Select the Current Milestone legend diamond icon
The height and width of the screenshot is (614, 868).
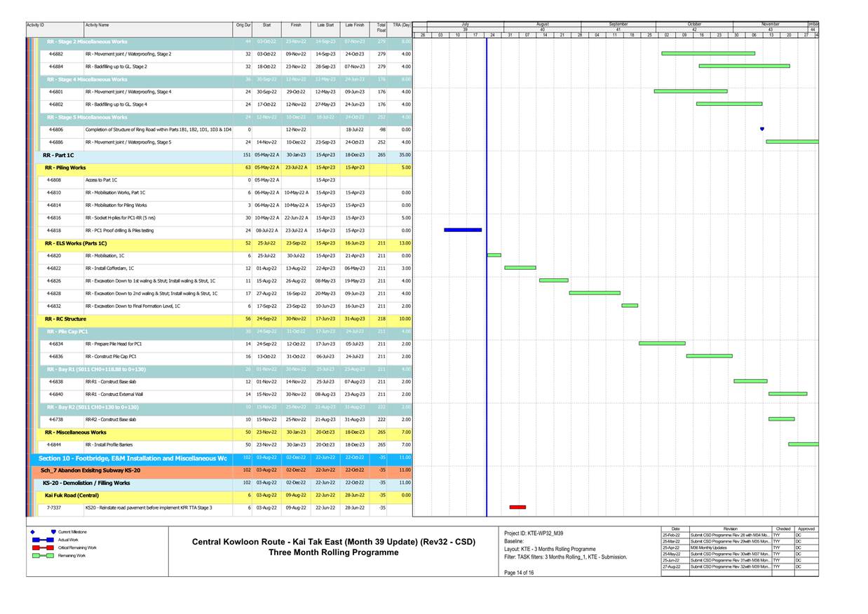(x=31, y=533)
